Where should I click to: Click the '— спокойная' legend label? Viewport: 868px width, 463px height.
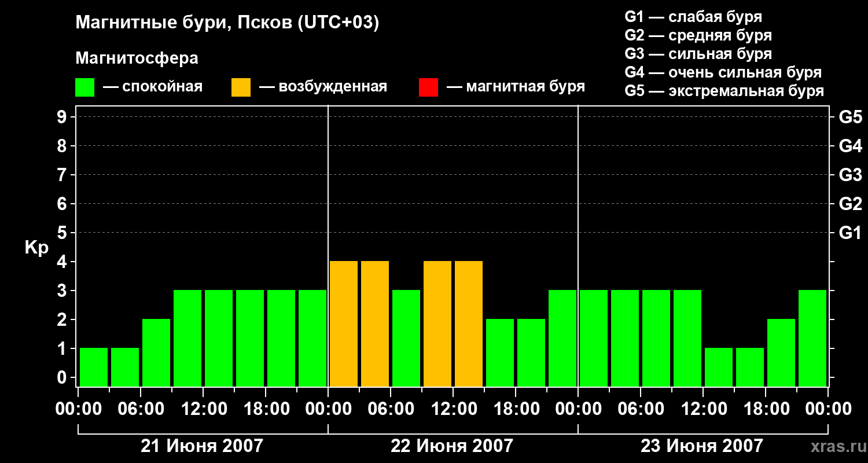[153, 87]
